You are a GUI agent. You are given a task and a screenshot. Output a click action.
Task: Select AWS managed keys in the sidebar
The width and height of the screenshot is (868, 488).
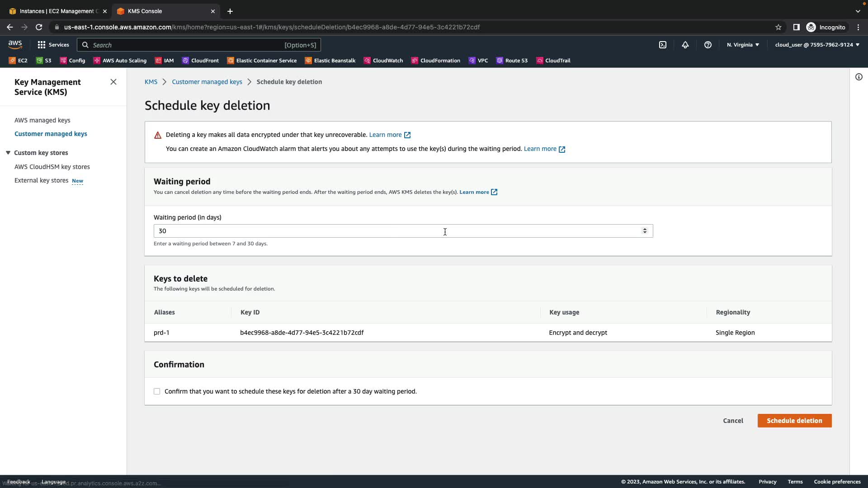click(42, 120)
